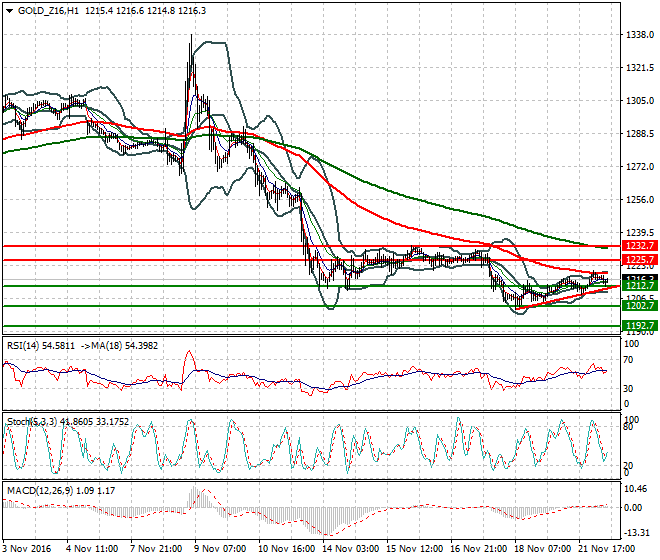Viewport: 660px width, 560px height.
Task: Select the 1202.7 green support level label
Action: click(x=640, y=306)
